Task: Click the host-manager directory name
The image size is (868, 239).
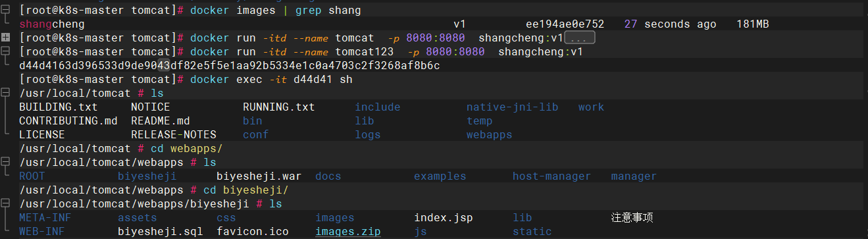Action: click(552, 176)
